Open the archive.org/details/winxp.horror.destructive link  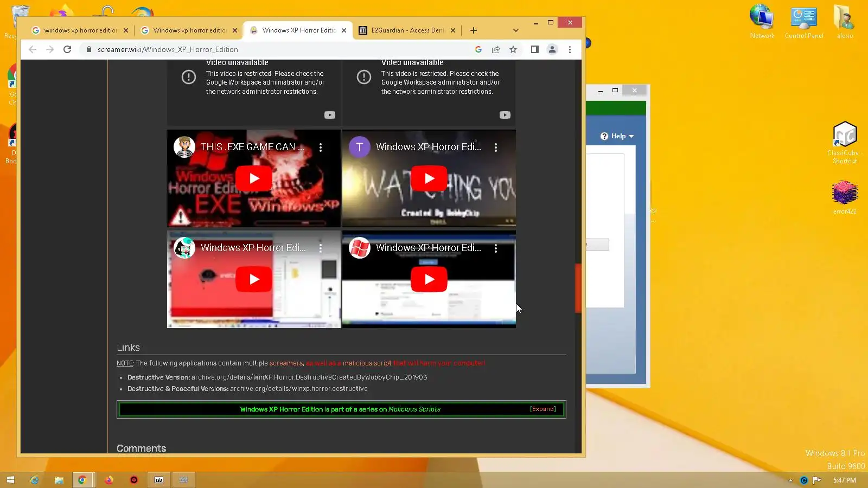pos(298,389)
